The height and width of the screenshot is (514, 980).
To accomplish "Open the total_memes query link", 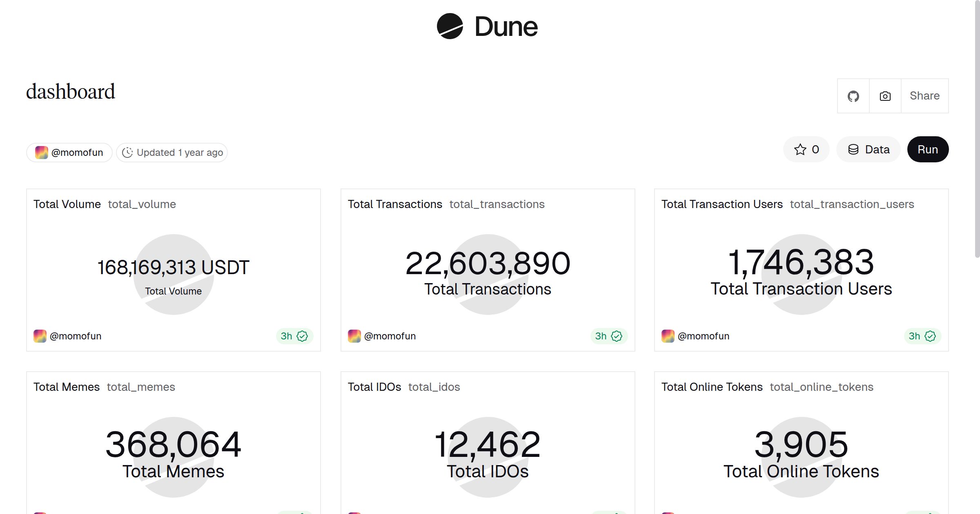I will pyautogui.click(x=140, y=387).
